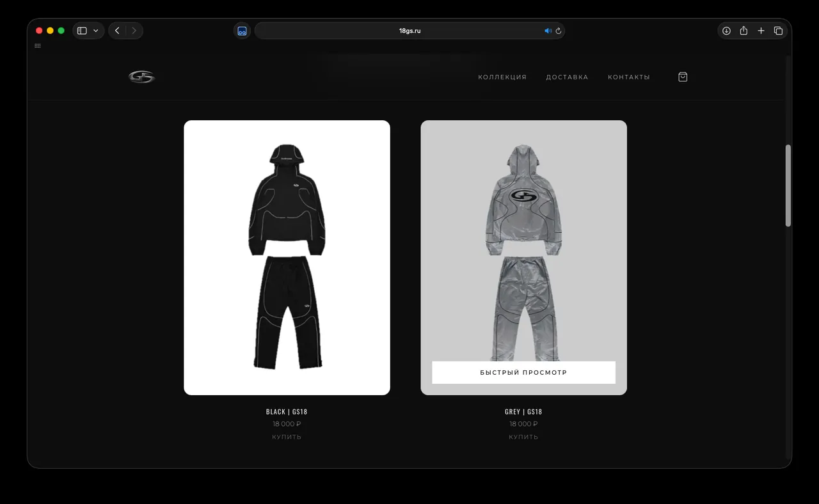The image size is (819, 504).
Task: Click the privacy report icon beside address bar
Action: 242,31
